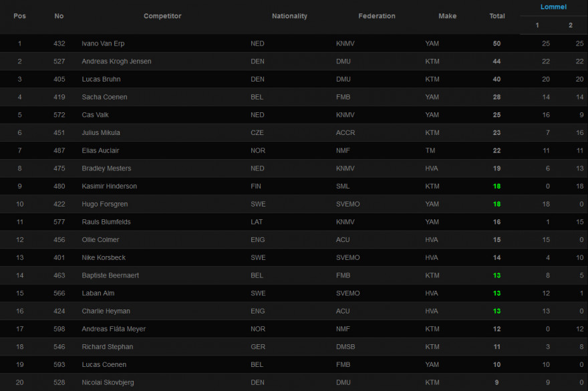Select competitor Nicolai Skovbjerg

108,382
